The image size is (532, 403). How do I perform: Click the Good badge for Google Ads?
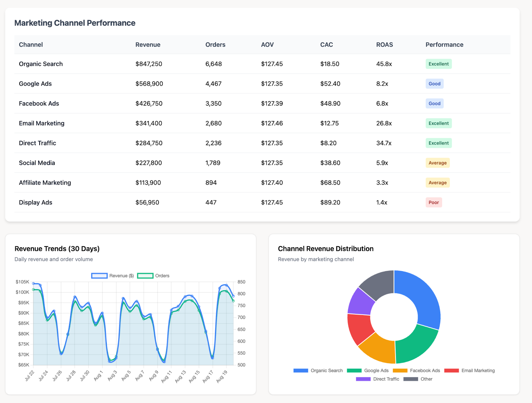[434, 84]
